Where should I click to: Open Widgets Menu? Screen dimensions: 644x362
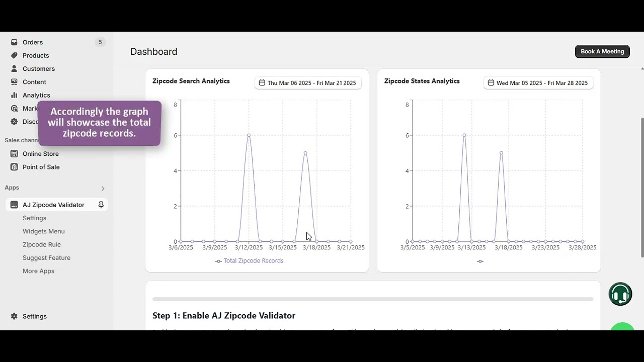point(44,231)
